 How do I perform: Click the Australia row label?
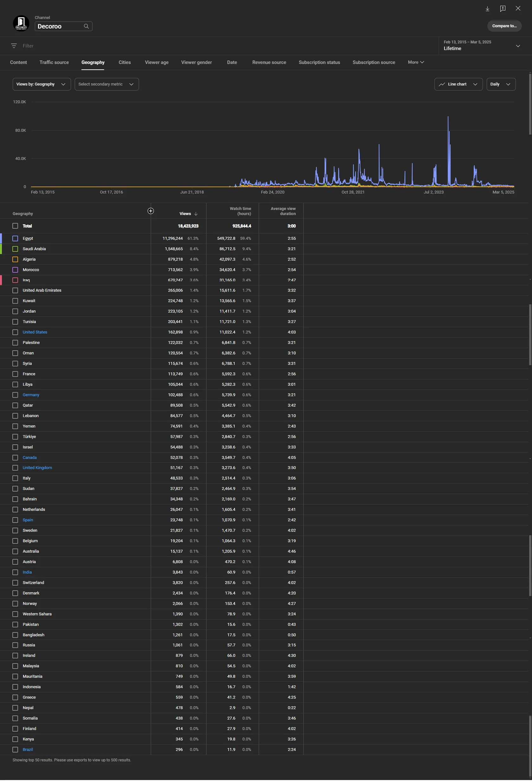click(x=31, y=551)
